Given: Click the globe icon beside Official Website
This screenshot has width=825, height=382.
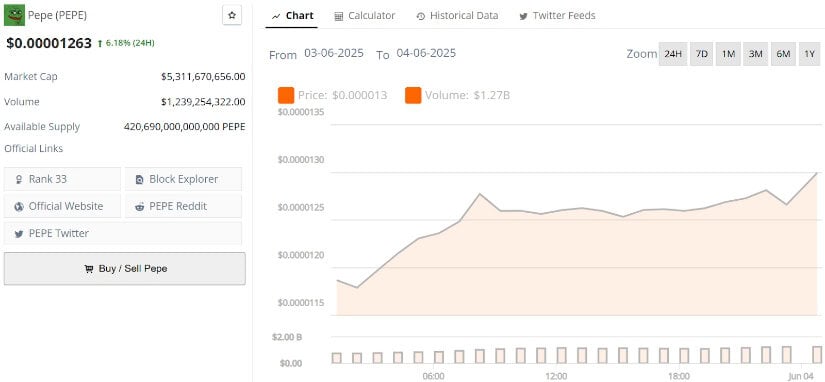Looking at the screenshot, I should point(19,207).
